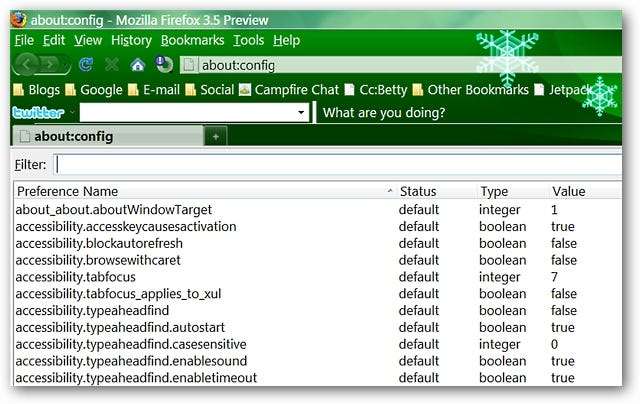This screenshot has width=640, height=404.
Task: Open the View menu
Action: click(x=88, y=40)
